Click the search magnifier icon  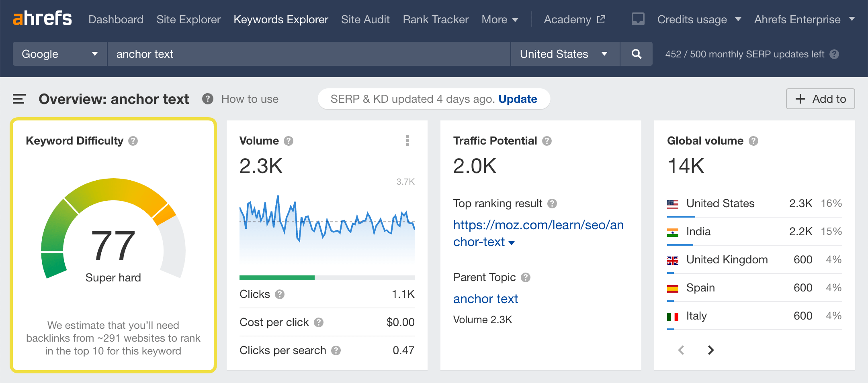pyautogui.click(x=636, y=54)
